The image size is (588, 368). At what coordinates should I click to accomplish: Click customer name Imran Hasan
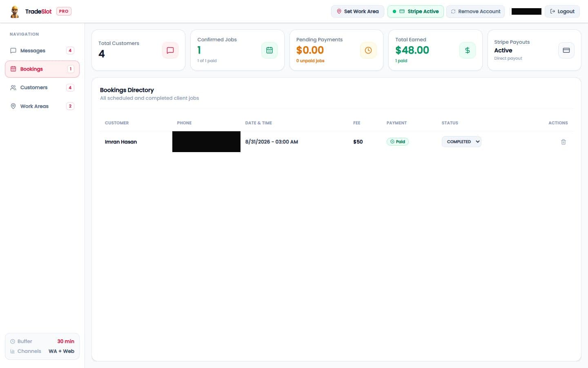tap(121, 142)
